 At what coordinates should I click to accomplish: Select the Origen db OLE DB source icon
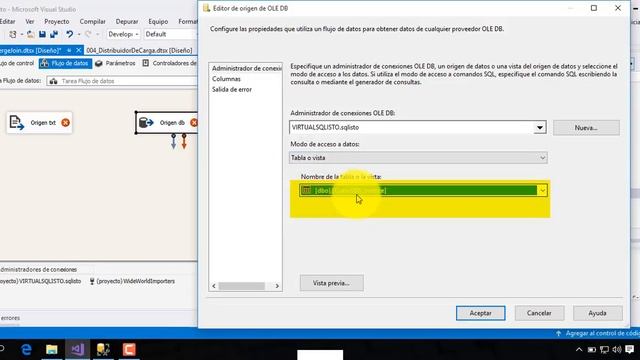click(146, 122)
